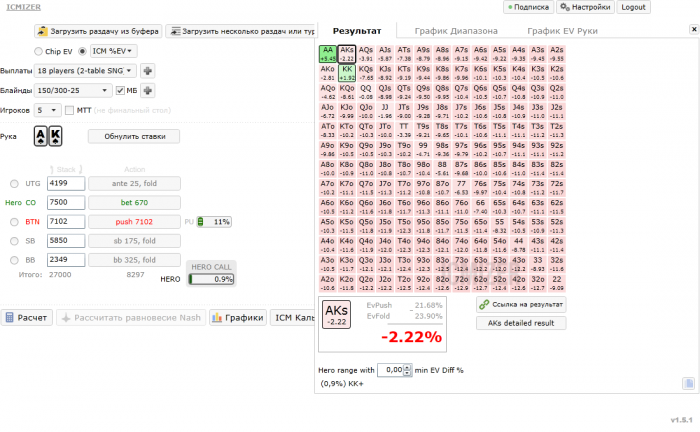Edit the SB stack field 5850
700x432 pixels.
[66, 241]
